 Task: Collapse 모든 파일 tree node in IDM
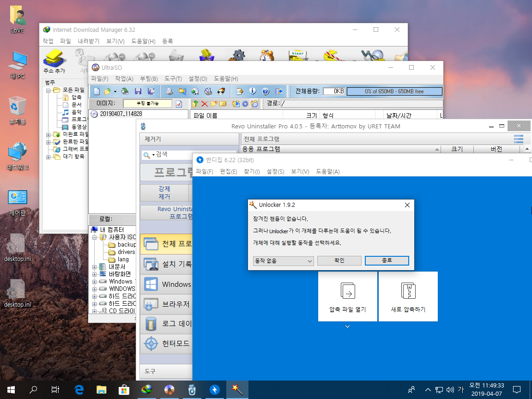point(48,90)
